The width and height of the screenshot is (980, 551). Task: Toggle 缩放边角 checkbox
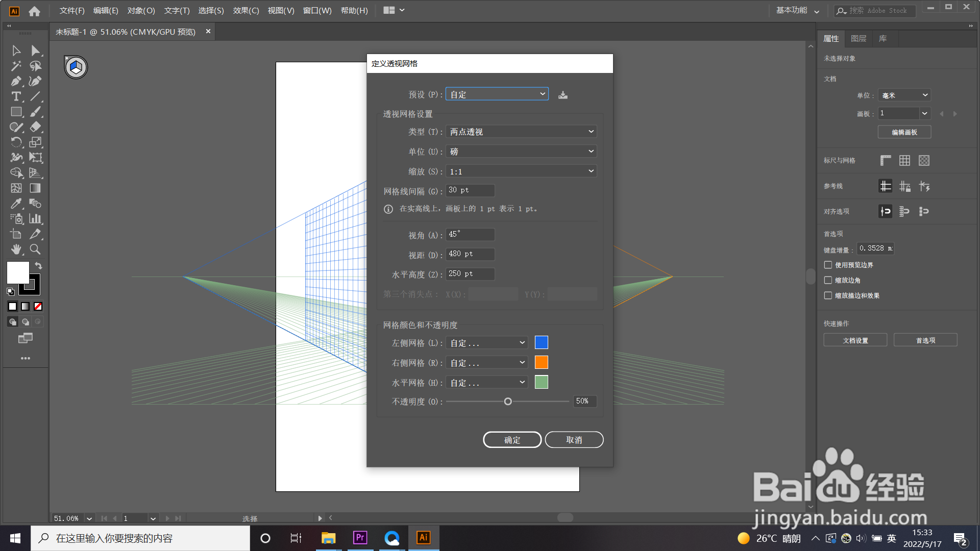828,280
